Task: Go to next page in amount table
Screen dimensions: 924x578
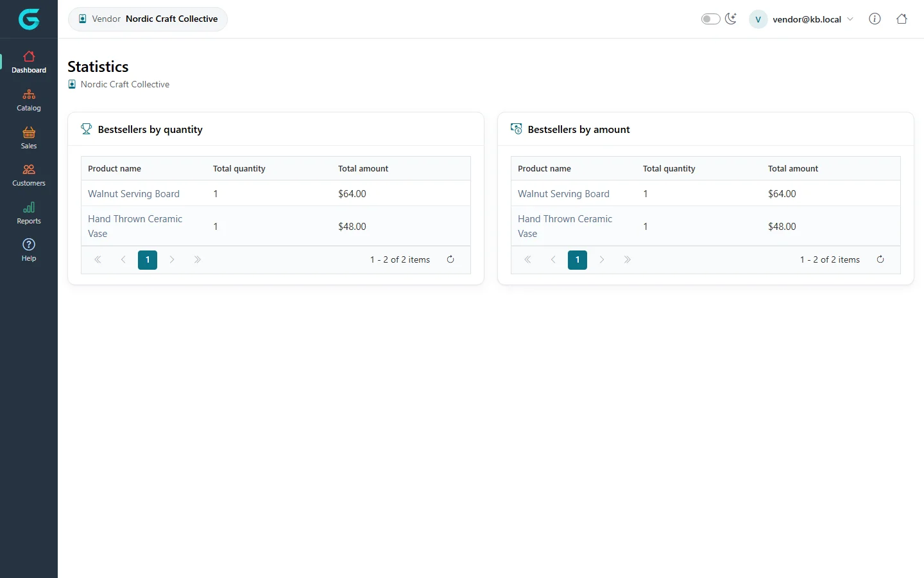Action: click(602, 259)
